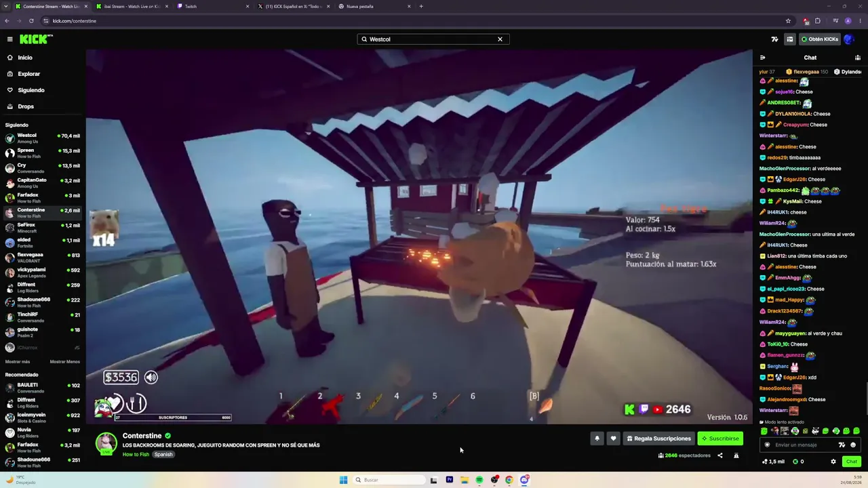The width and height of the screenshot is (868, 488).
Task: Open channel points 1,5 mil balance
Action: coord(773,462)
